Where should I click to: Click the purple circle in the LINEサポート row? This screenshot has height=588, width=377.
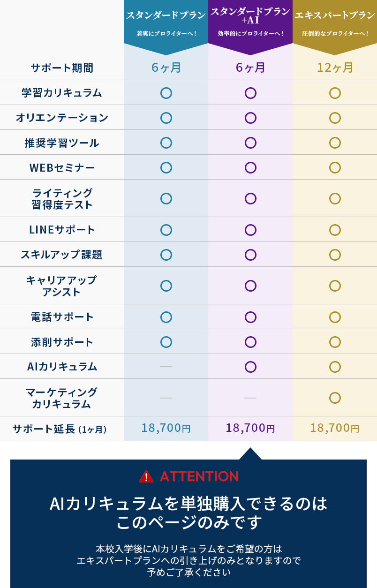250,230
